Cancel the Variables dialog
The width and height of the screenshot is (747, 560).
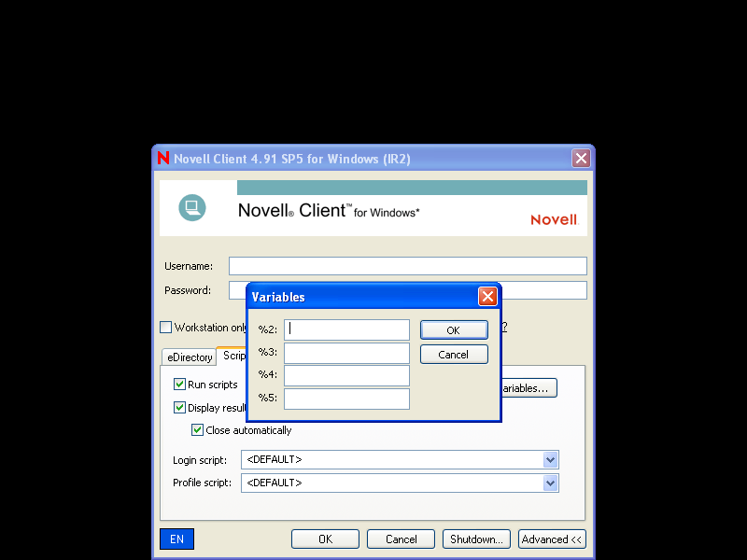tap(454, 355)
